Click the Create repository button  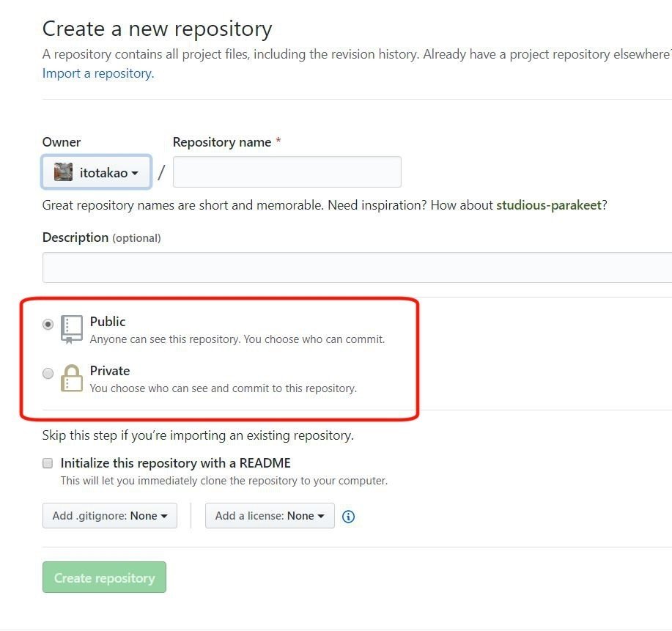click(x=104, y=578)
